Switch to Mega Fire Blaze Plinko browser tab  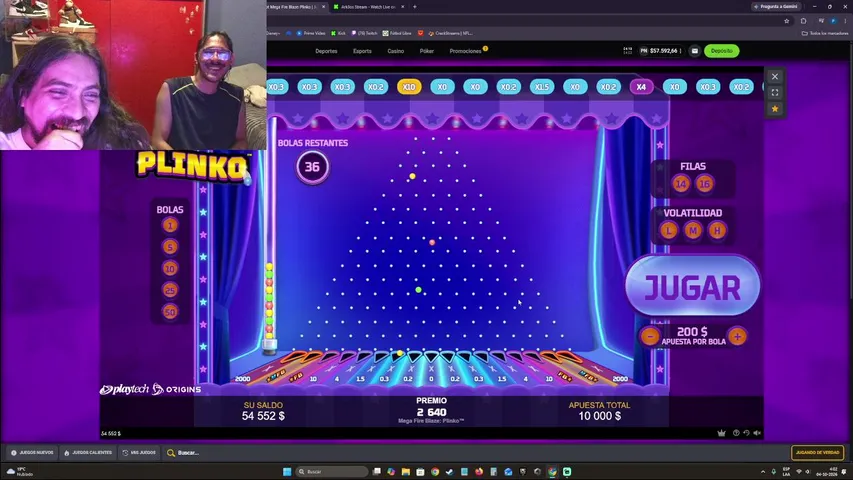pos(296,7)
